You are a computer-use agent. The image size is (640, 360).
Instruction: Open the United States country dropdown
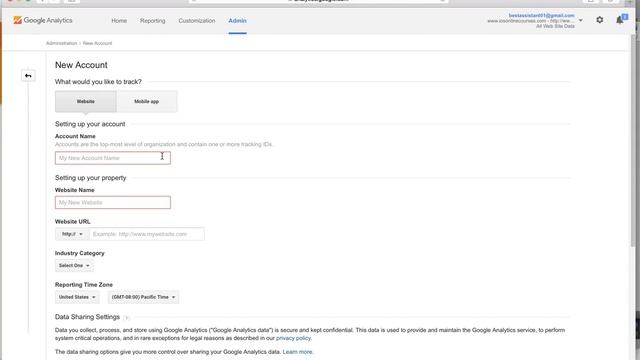(x=77, y=297)
